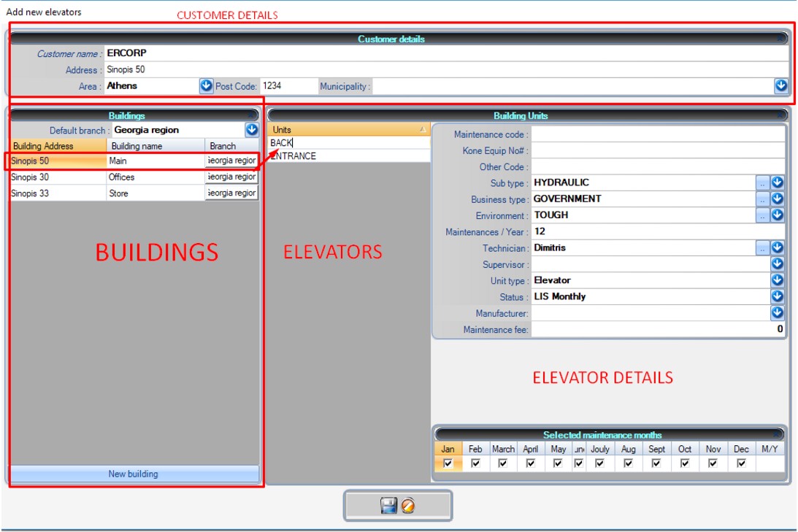The height and width of the screenshot is (532, 798).
Task: Expand the Default branch dropdown
Action: (252, 130)
